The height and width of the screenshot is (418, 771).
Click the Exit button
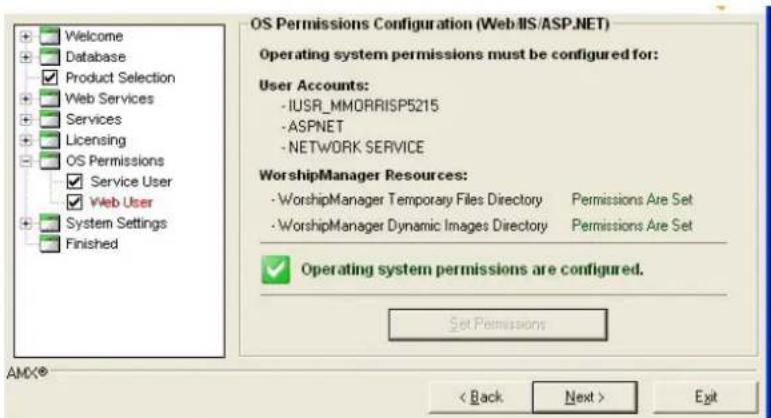(706, 397)
